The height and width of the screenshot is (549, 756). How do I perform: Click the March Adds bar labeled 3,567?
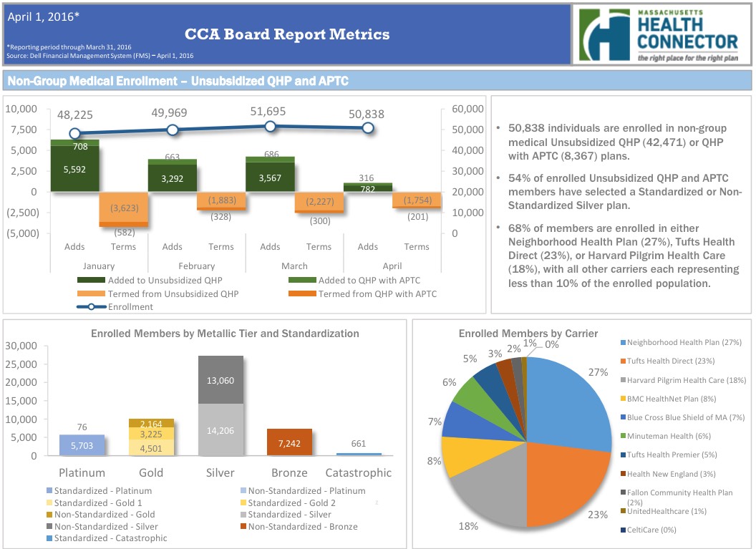point(270,178)
